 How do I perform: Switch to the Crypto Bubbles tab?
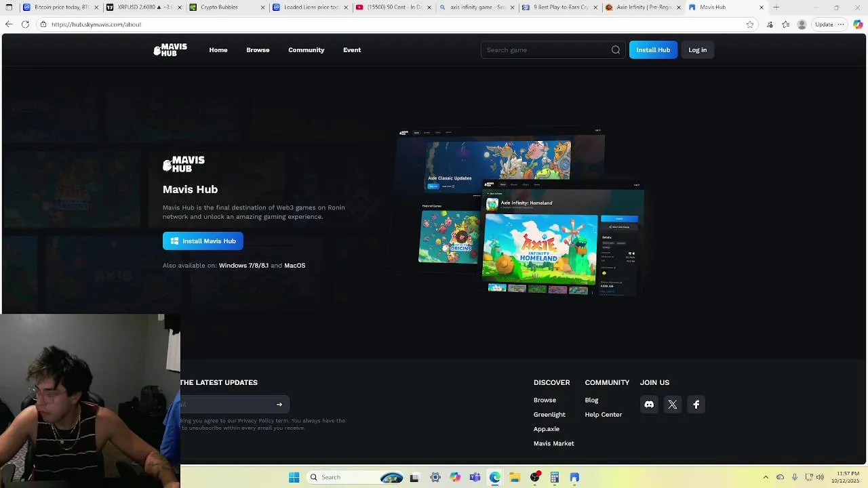227,7
